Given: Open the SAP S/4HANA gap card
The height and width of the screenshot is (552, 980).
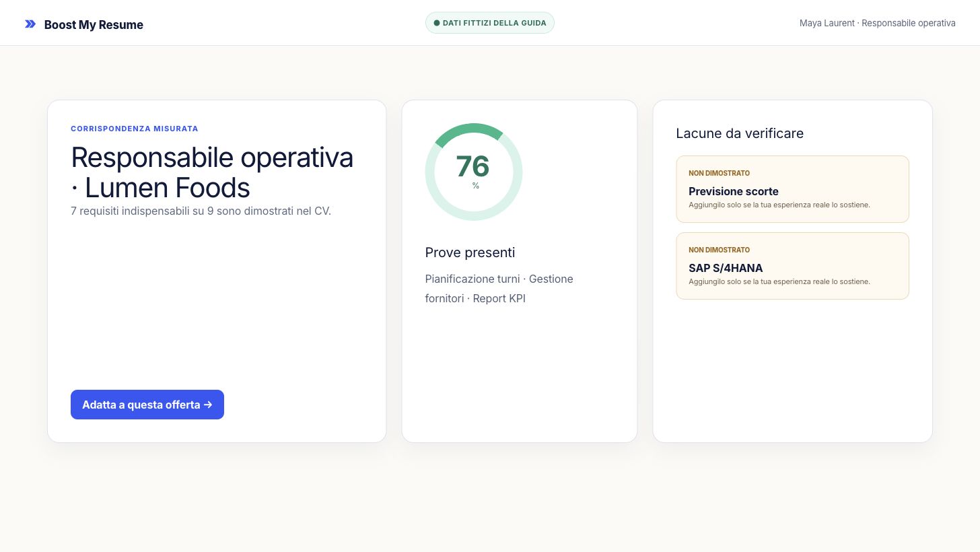Looking at the screenshot, I should coord(792,266).
